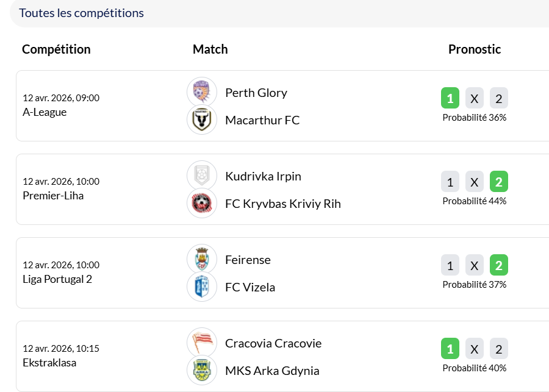Open the FC Vizela team name link
This screenshot has width=549, height=392.
(250, 287)
